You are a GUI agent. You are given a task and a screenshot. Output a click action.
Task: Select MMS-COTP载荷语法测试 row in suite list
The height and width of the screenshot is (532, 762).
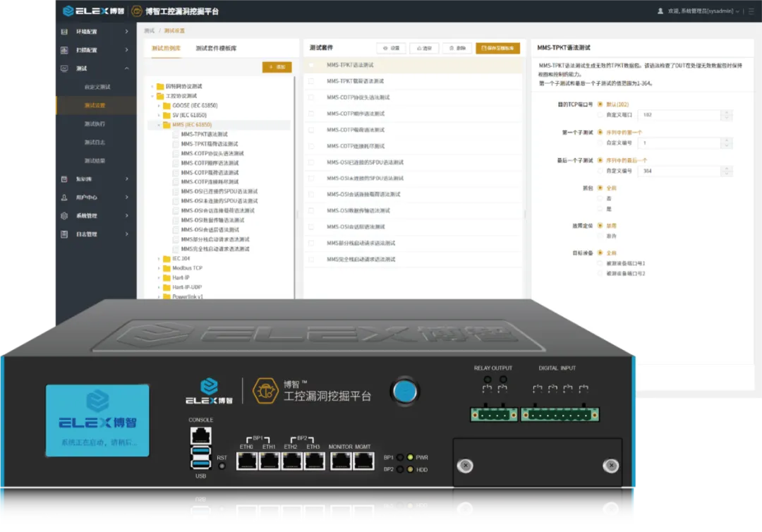413,130
